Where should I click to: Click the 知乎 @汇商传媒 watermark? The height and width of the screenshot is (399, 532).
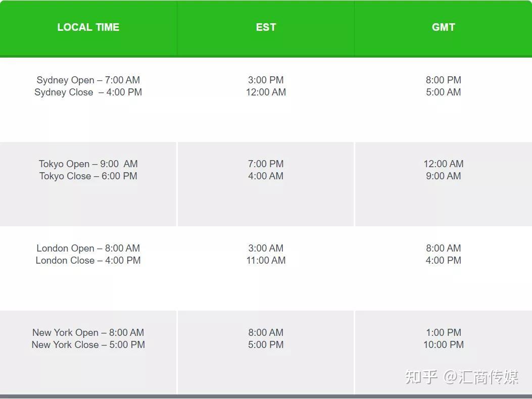pos(462,377)
